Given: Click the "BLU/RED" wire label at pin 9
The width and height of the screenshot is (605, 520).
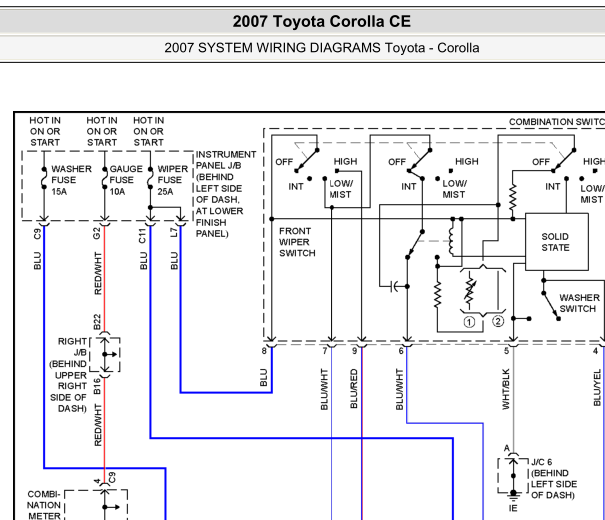Looking at the screenshot, I should pos(353,389).
